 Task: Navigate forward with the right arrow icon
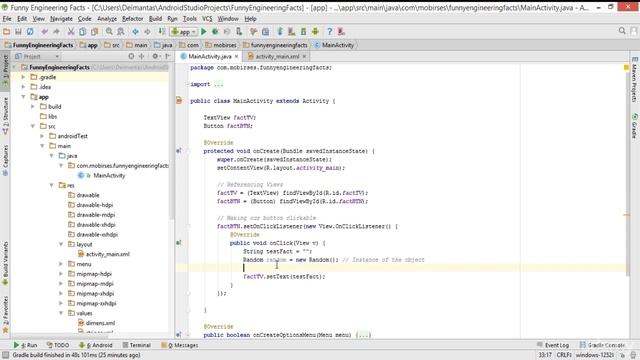coord(147,31)
